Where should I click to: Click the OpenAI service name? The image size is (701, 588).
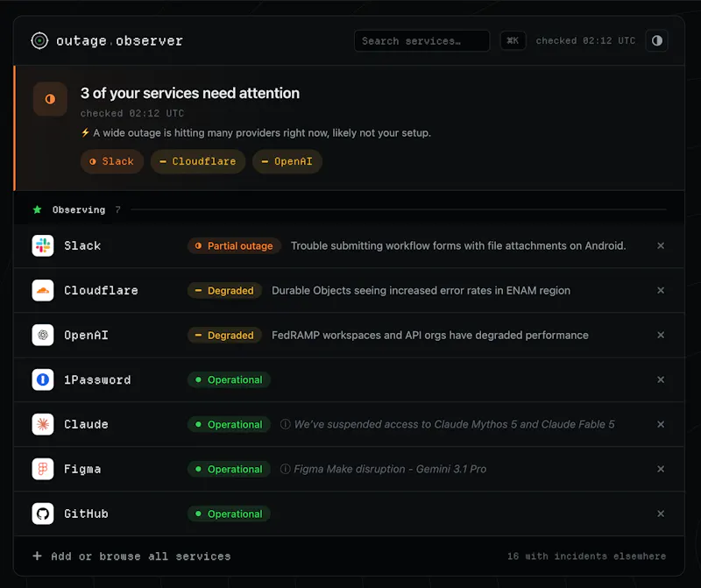86,335
